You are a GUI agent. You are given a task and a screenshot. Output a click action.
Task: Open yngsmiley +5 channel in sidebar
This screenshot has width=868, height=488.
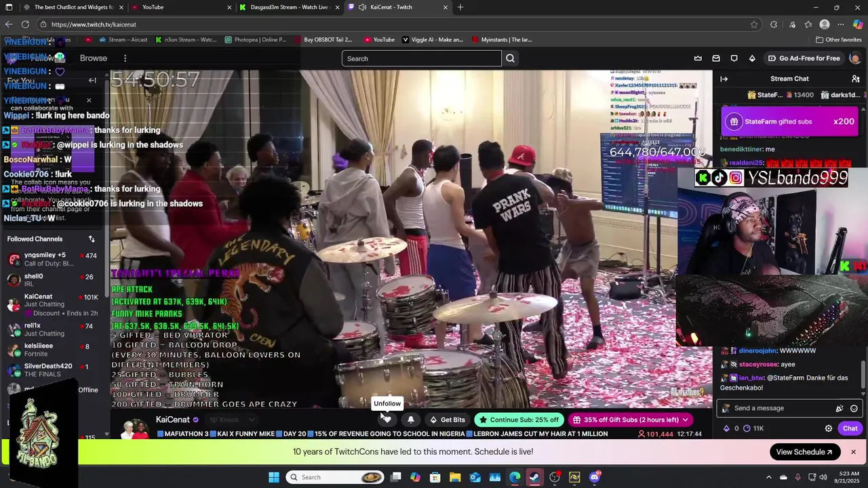coord(52,259)
